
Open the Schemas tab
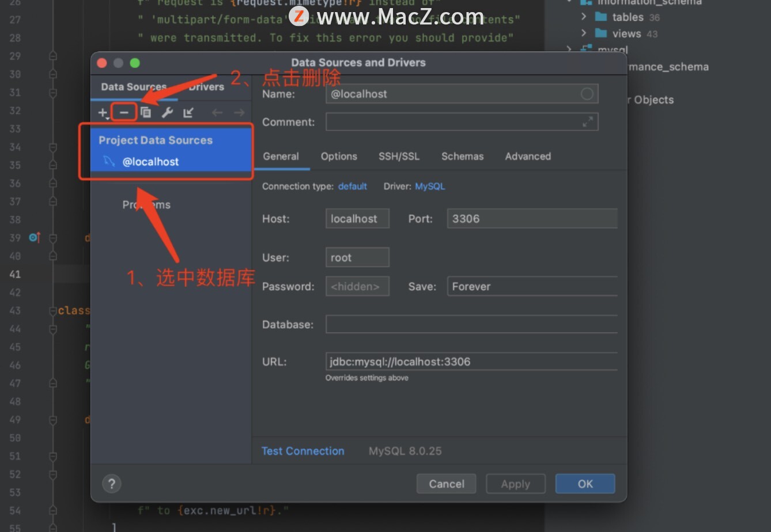(x=462, y=157)
